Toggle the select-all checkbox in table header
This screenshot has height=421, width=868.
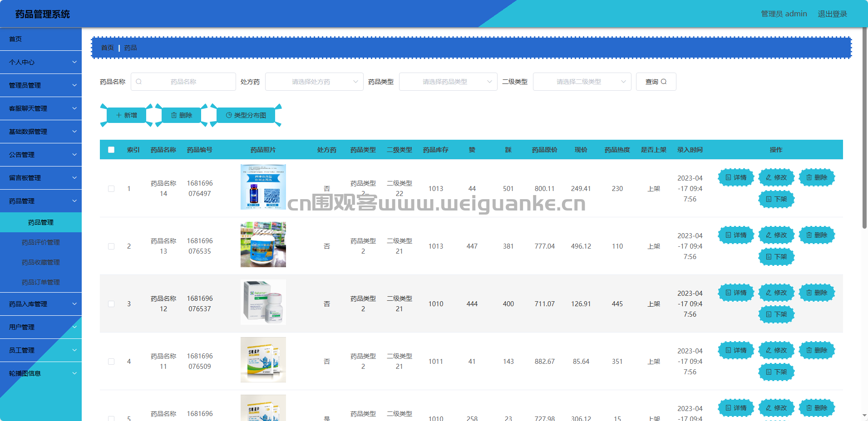point(111,150)
